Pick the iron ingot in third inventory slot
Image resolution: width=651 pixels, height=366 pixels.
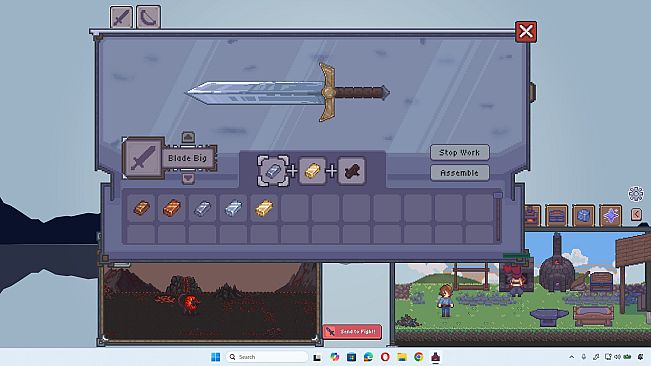click(202, 207)
